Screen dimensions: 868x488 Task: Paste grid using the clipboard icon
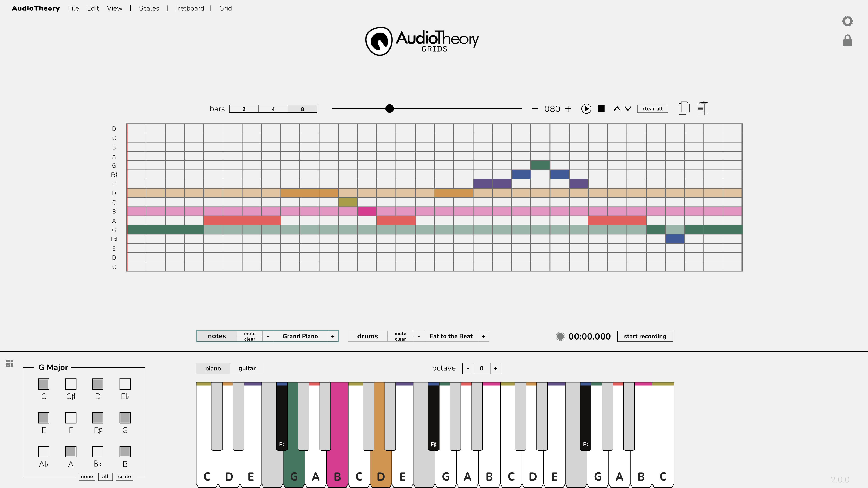coord(702,108)
